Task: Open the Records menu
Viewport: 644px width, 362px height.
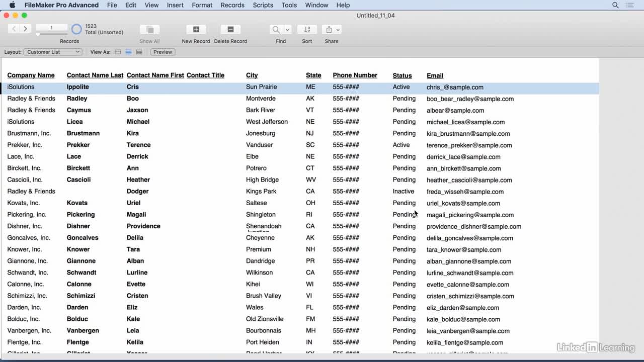Action: 232,5
